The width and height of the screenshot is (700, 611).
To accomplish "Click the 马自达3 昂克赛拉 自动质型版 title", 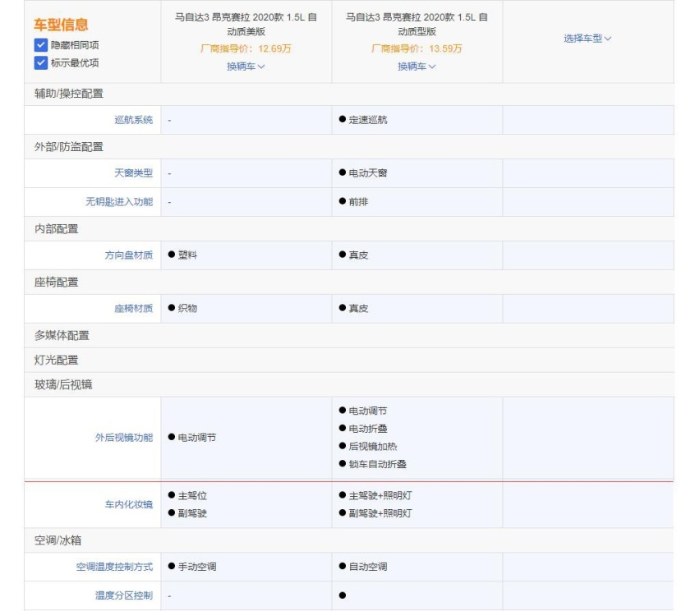I will [417, 24].
